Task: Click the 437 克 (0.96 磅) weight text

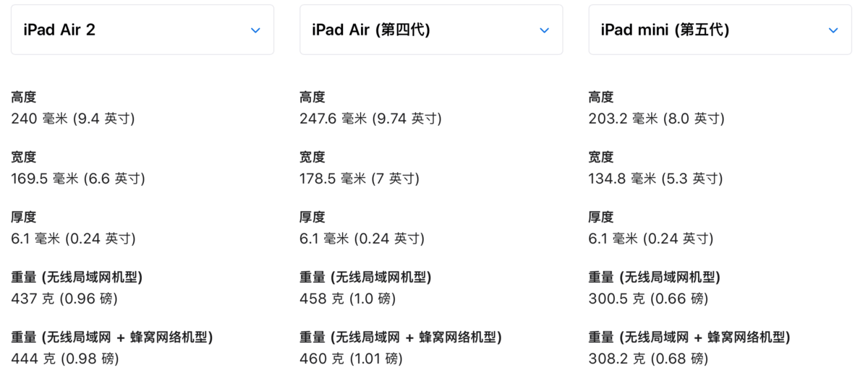Action: 64,298
